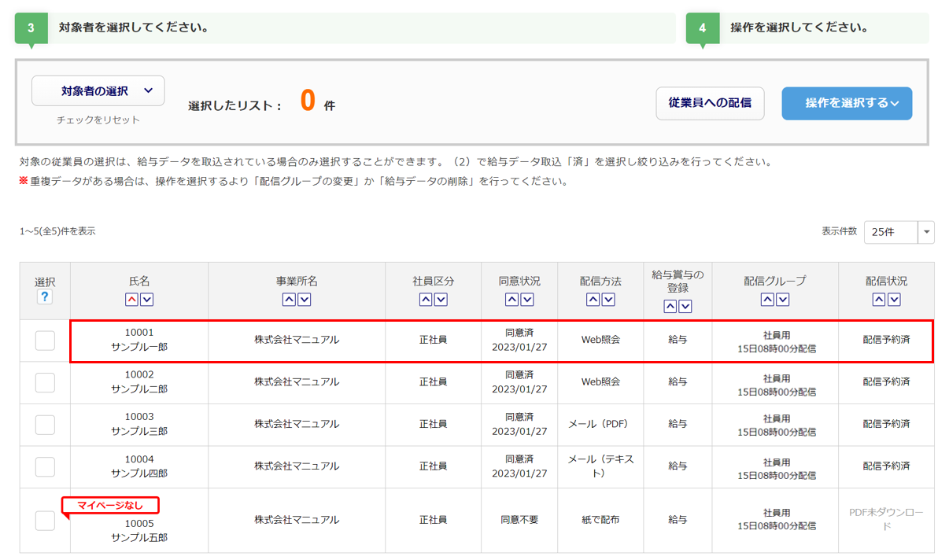This screenshot has height=560, width=949.
Task: Sort 氏名 column descending
Action: click(x=146, y=300)
